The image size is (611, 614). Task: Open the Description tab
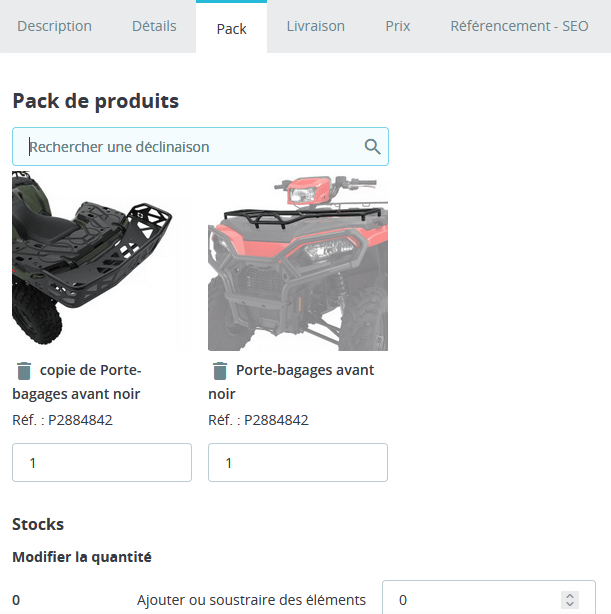(x=55, y=26)
